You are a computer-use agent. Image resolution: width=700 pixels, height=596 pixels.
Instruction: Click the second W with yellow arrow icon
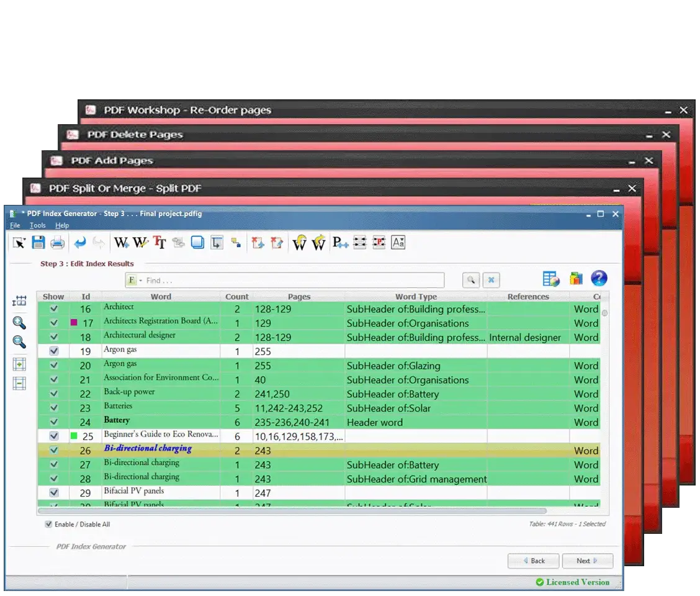click(319, 243)
